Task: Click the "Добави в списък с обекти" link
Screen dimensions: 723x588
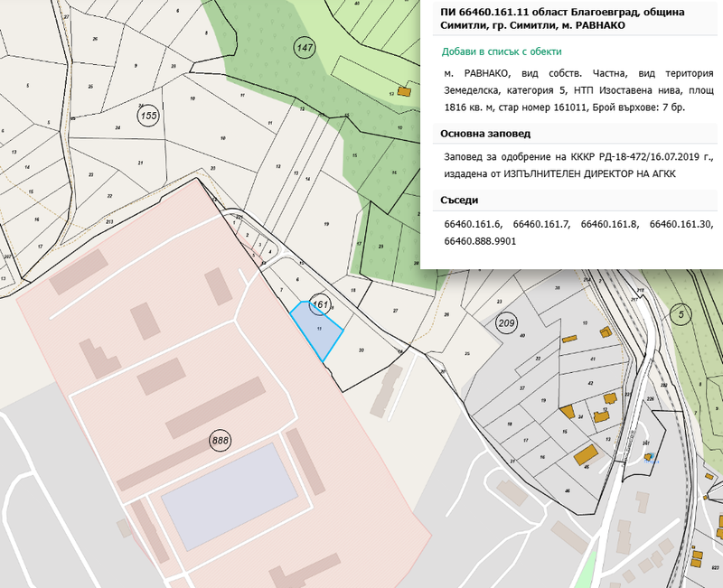Action: pyautogui.click(x=501, y=51)
